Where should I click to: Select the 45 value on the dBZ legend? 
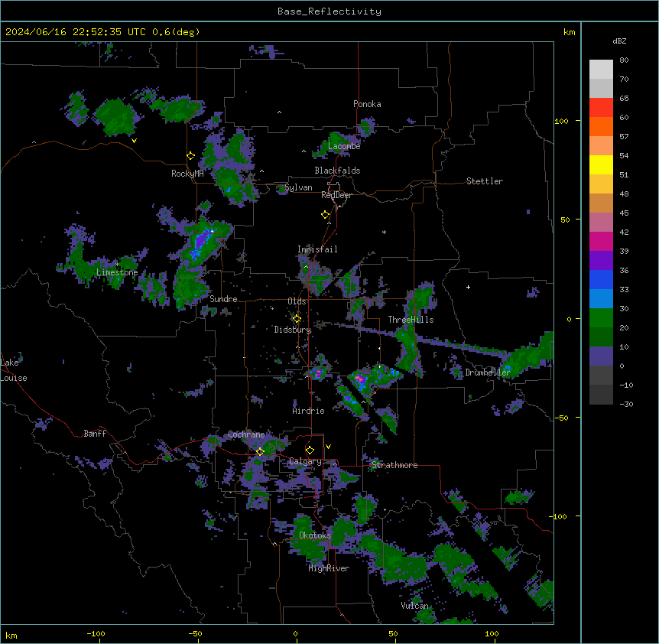(624, 213)
